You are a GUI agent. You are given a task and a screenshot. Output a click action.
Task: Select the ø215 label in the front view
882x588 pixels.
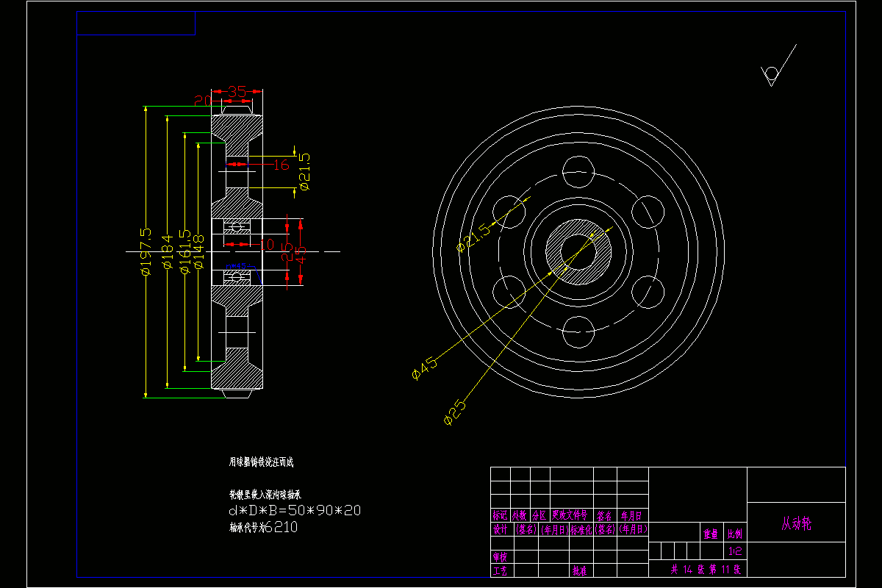[x=473, y=237]
